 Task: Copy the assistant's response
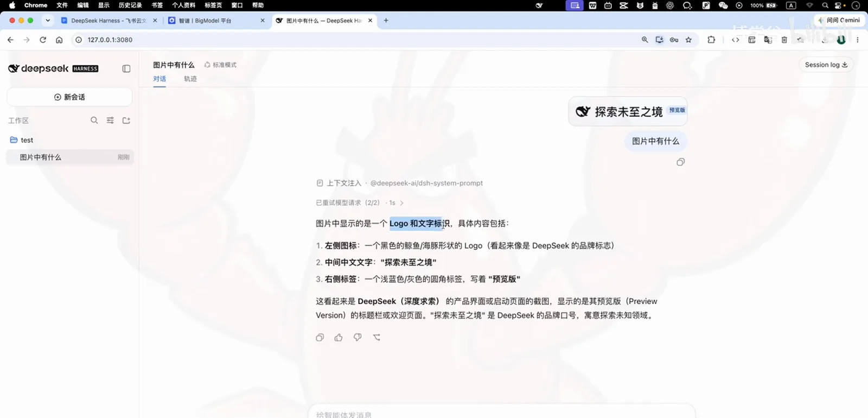[320, 338]
